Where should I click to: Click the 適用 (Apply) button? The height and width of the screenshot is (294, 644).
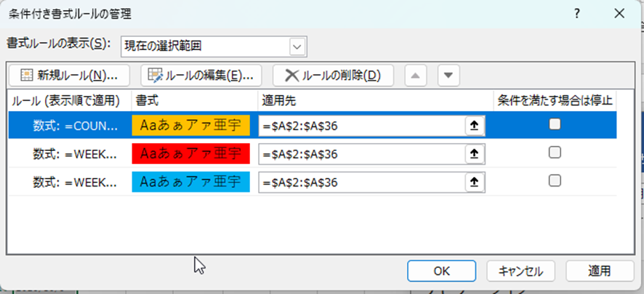(x=600, y=271)
